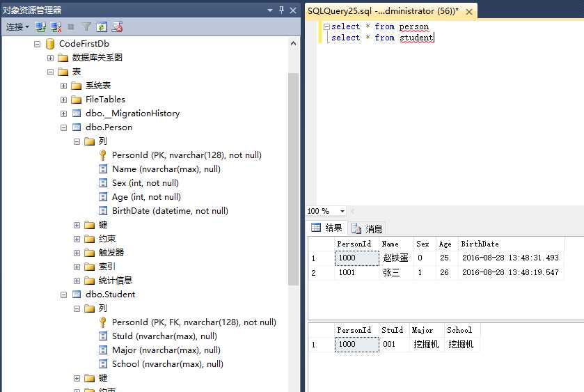Click the Object Explorer scroll-up arrow
The image size is (584, 392).
tap(294, 44)
